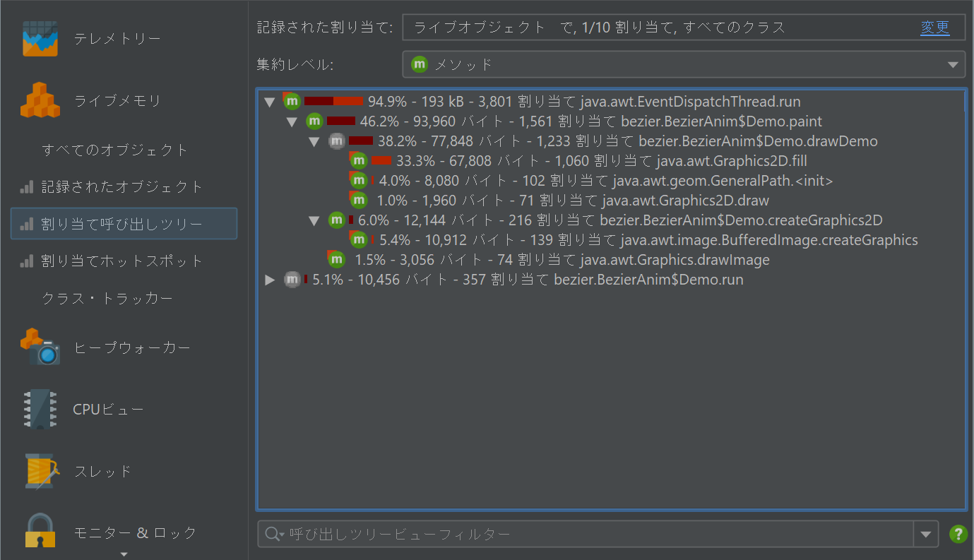
Task: Click allocation bar of Graphics2D.fill row
Action: point(381,161)
